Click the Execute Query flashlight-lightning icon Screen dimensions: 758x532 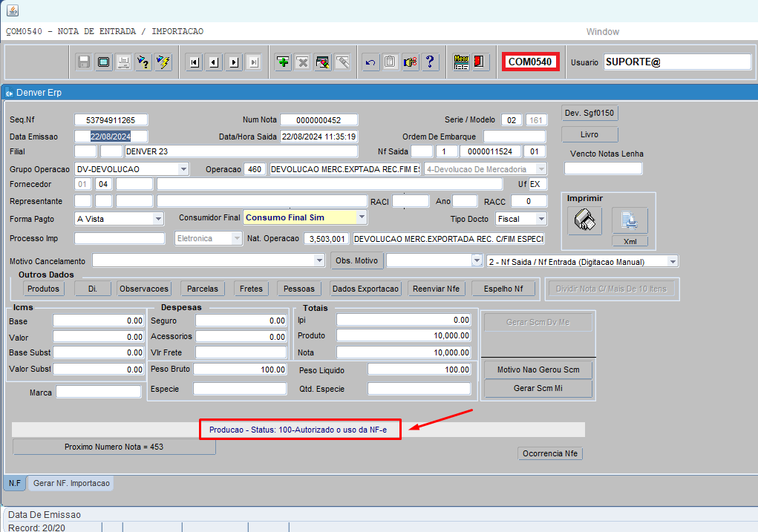pyautogui.click(x=163, y=62)
